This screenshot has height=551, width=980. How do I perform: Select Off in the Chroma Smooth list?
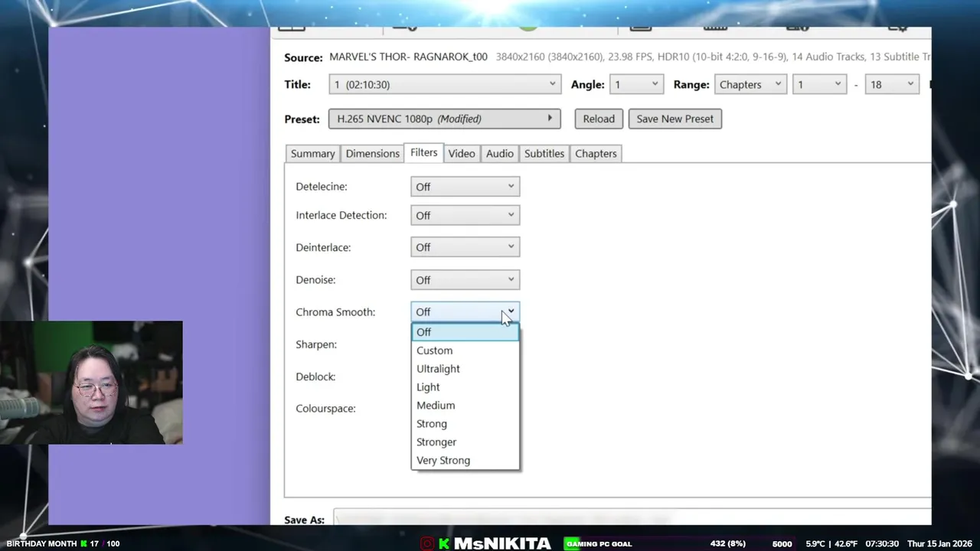[x=465, y=332]
